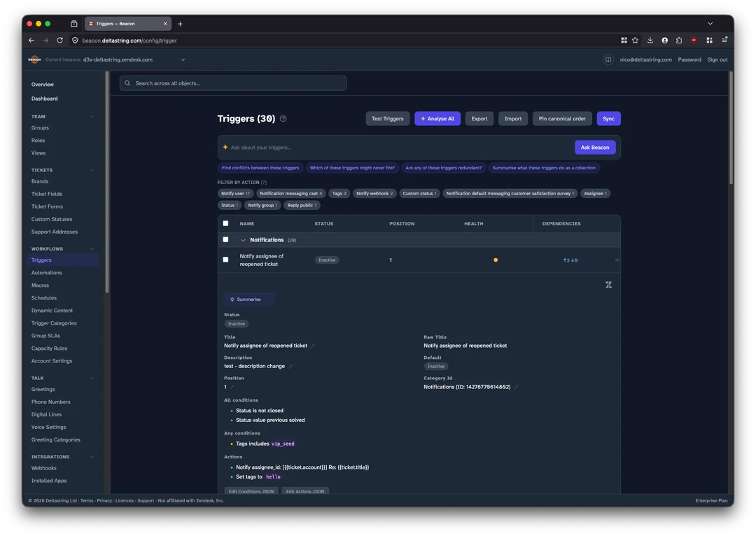The image size is (756, 536).
Task: Bookmark this page with star icon
Action: [x=635, y=41]
